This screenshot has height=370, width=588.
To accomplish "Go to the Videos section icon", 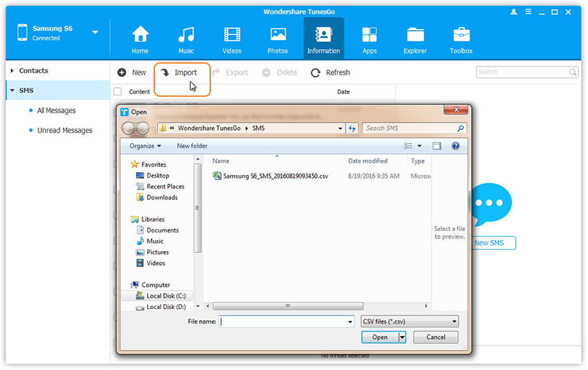I will tap(232, 35).
